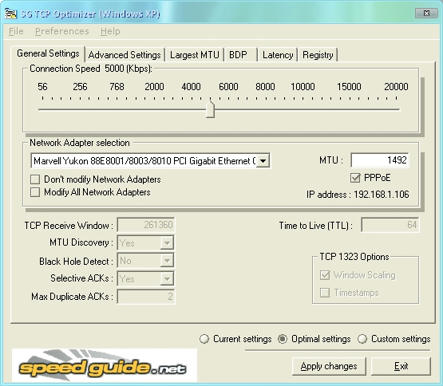Select the Custom settings radio button
Image resolution: width=443 pixels, height=386 pixels.
(362, 339)
